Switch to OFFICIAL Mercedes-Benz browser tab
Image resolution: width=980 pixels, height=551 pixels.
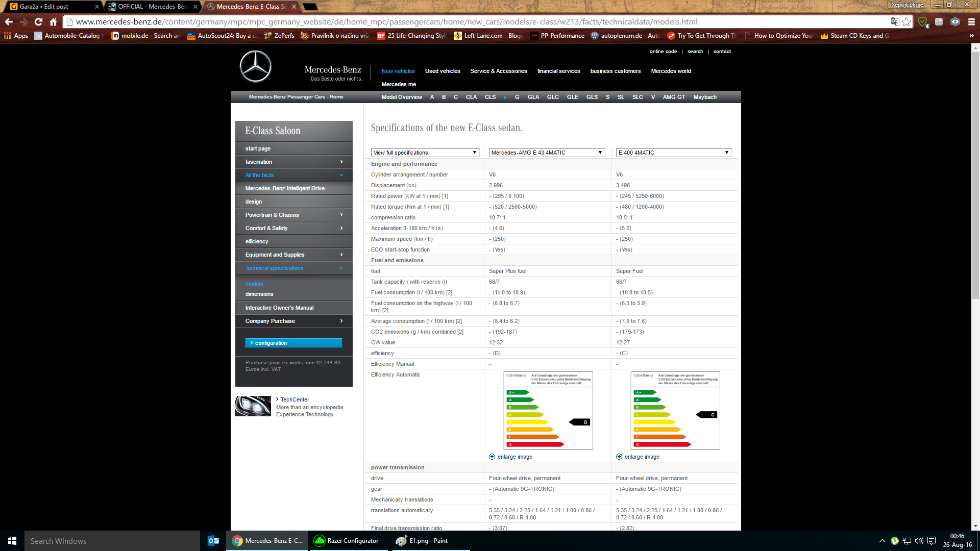(153, 7)
